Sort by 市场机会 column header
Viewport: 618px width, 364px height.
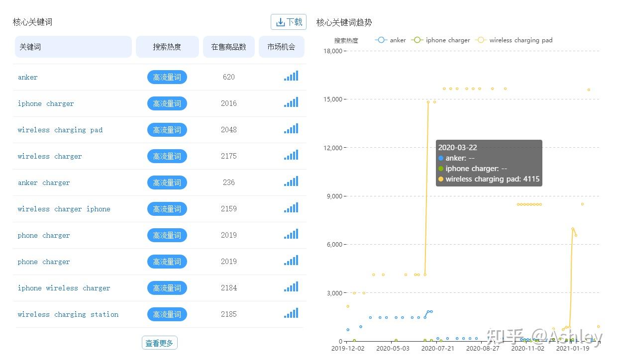[x=282, y=47]
